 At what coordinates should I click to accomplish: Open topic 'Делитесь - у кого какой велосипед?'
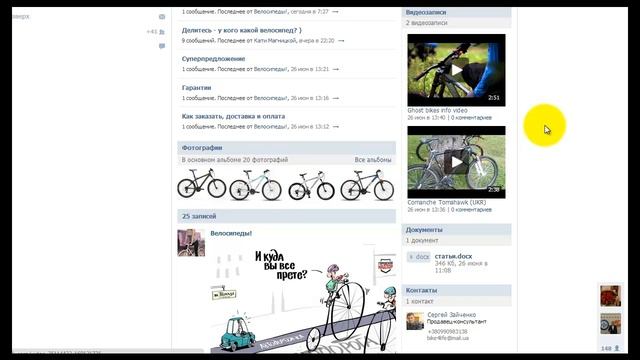pos(242,30)
